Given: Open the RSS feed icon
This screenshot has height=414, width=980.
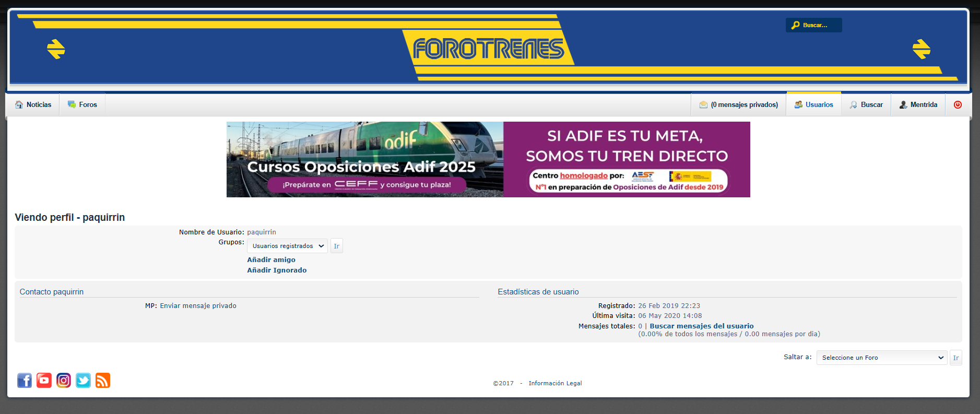Looking at the screenshot, I should pos(103,380).
